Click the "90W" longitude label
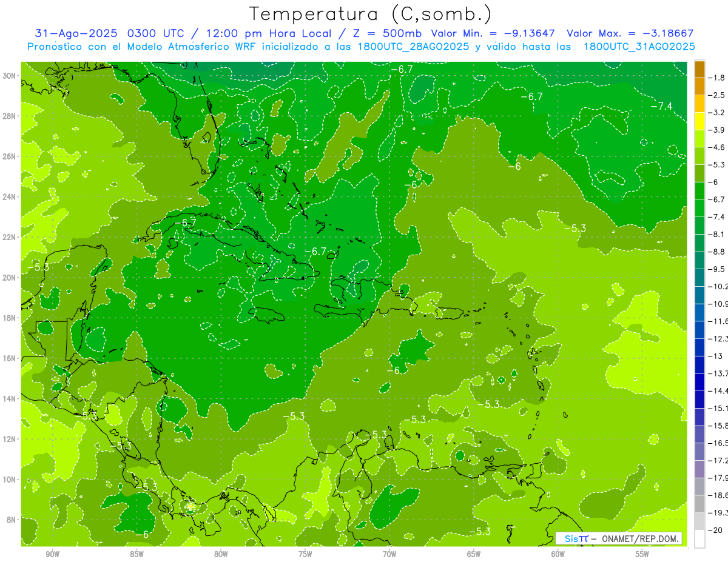This screenshot has width=728, height=562. 52,555
